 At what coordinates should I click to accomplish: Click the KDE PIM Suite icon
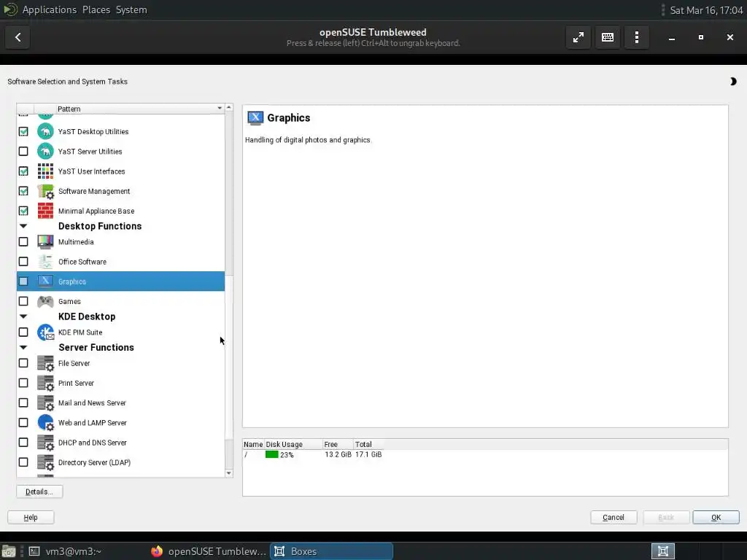45,332
